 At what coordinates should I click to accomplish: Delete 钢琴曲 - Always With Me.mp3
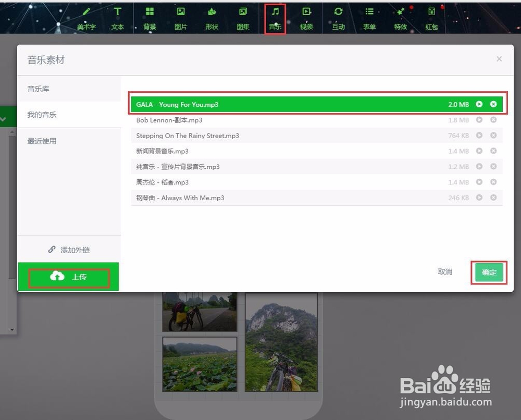coord(493,197)
